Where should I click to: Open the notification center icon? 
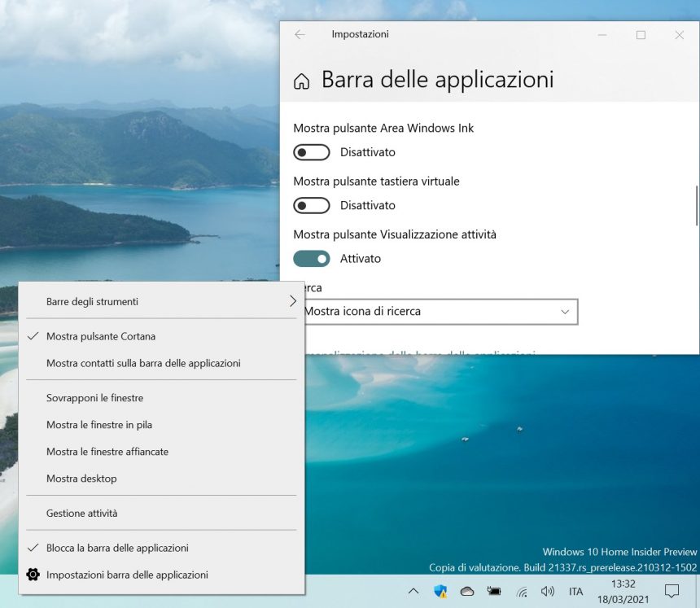672,591
